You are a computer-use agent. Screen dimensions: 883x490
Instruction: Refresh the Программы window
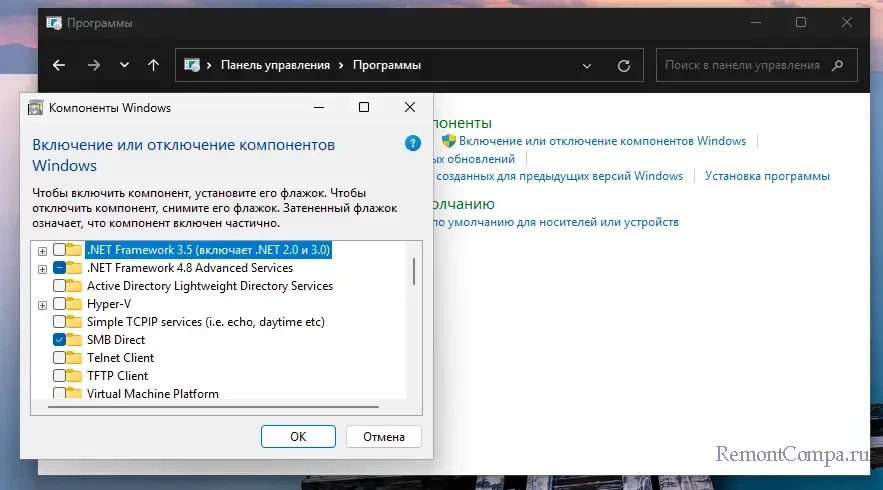click(x=623, y=66)
